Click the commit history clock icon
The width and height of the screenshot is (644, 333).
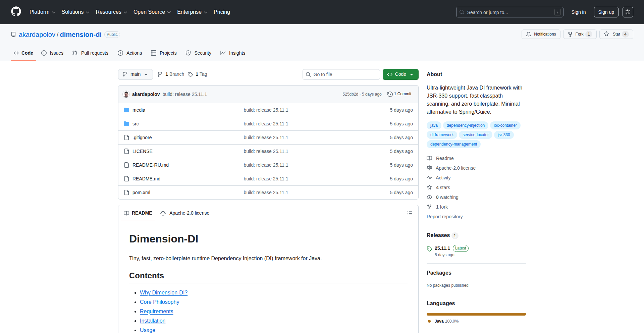pos(390,94)
